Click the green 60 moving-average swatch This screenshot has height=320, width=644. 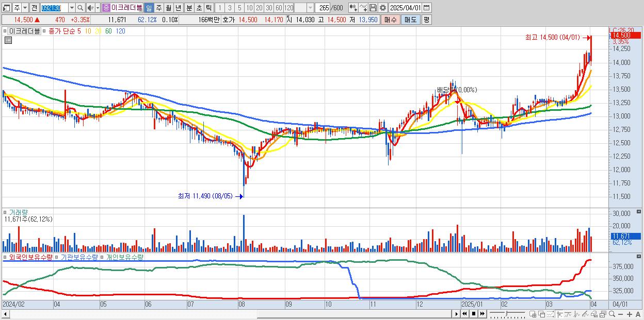[x=108, y=31]
